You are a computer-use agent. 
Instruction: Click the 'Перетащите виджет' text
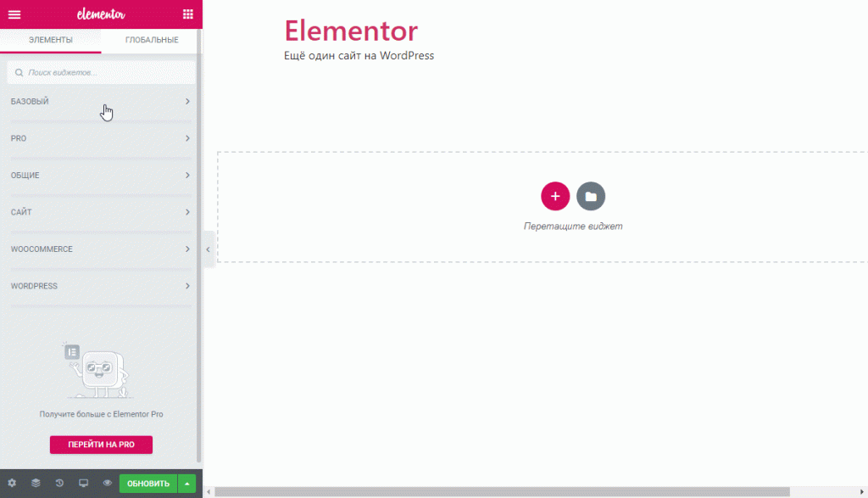coord(573,226)
